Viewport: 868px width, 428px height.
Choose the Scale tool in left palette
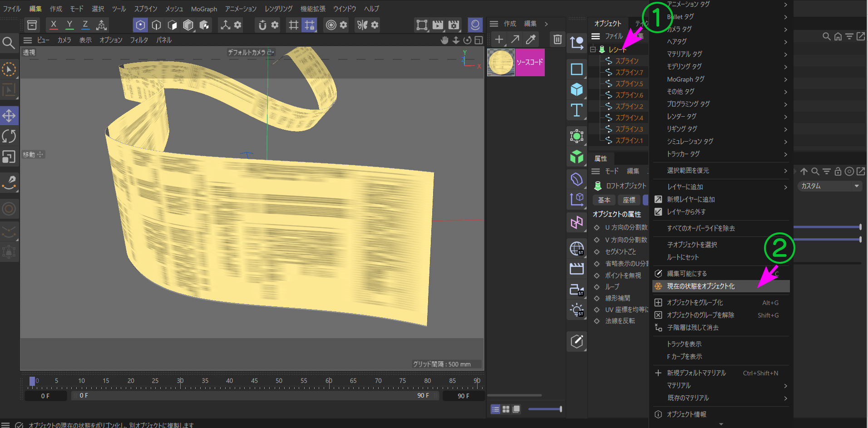click(x=9, y=157)
